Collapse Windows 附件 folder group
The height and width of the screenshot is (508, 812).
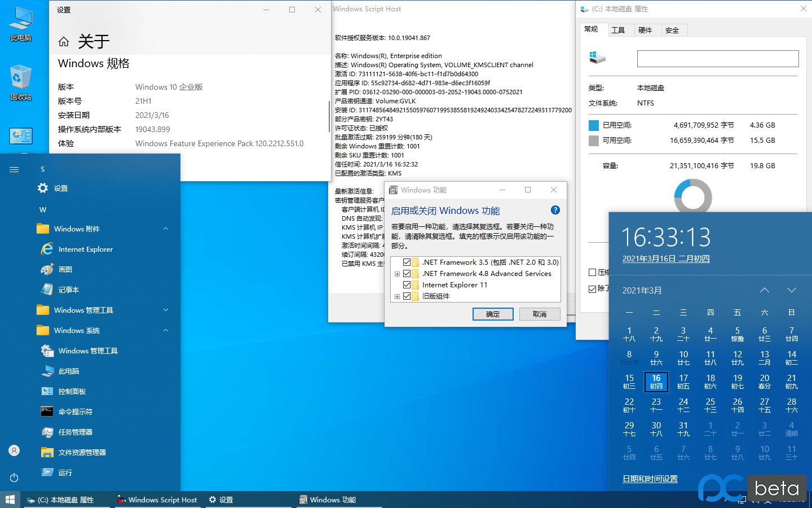pyautogui.click(x=166, y=229)
